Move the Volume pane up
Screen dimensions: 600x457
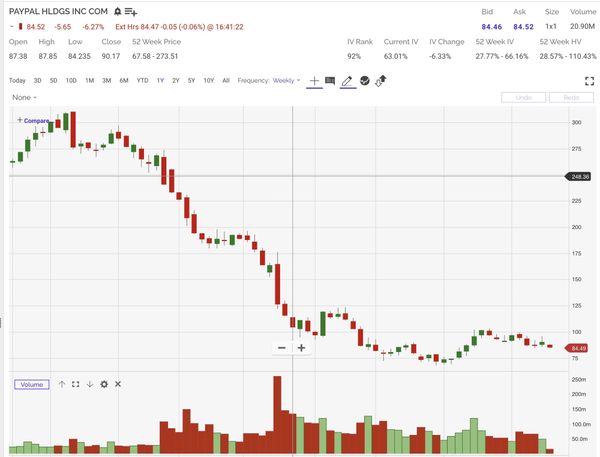click(x=62, y=384)
